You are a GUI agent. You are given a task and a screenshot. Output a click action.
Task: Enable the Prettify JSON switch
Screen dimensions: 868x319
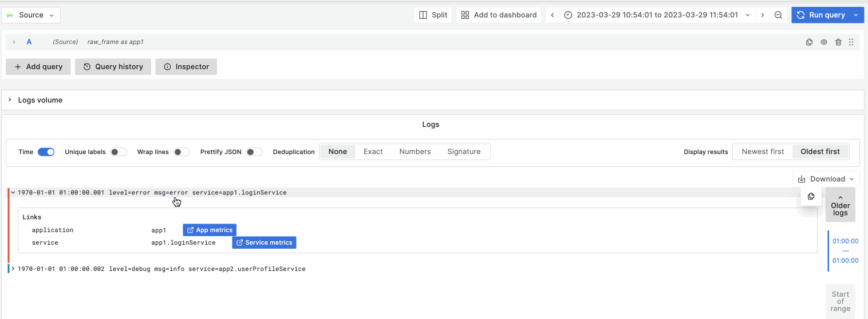tap(254, 152)
